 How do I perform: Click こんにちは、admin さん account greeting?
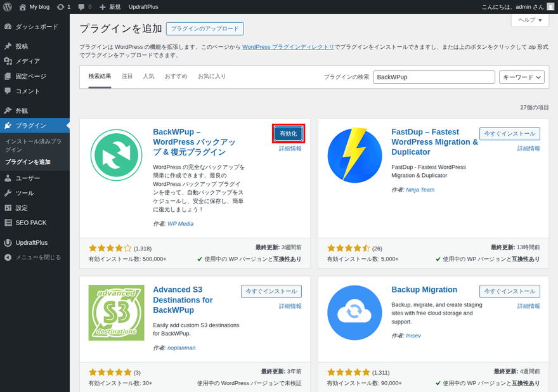513,7
